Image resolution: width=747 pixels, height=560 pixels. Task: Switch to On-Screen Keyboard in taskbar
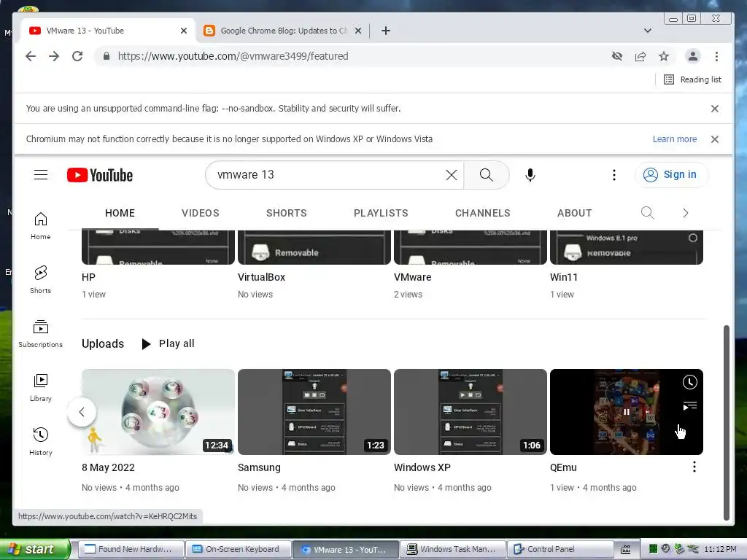coord(238,549)
